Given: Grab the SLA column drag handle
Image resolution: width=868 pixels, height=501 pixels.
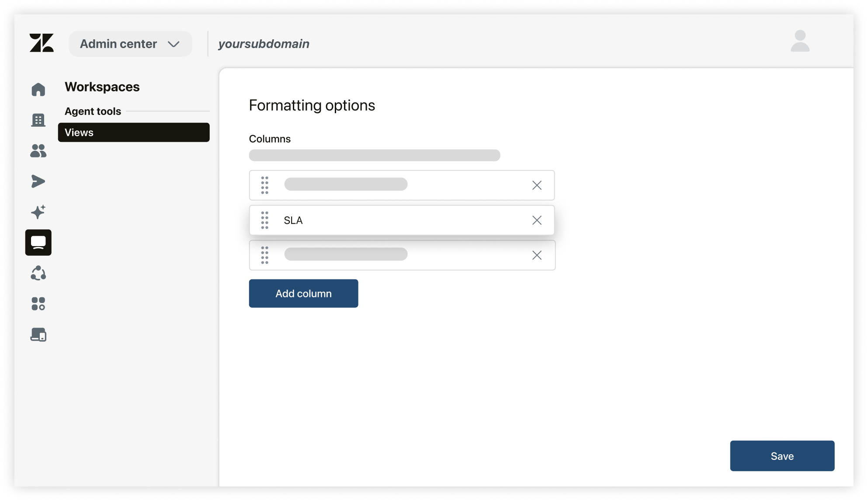Looking at the screenshot, I should click(264, 220).
